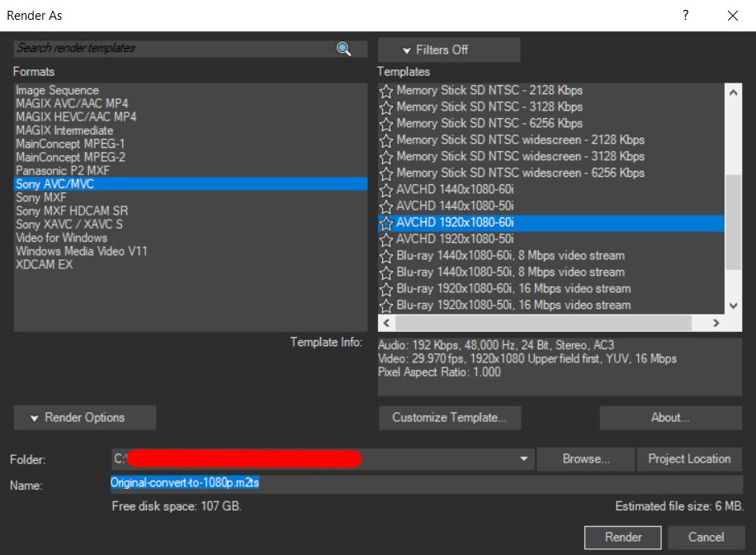Open the Folder path dropdown arrow

tap(523, 458)
